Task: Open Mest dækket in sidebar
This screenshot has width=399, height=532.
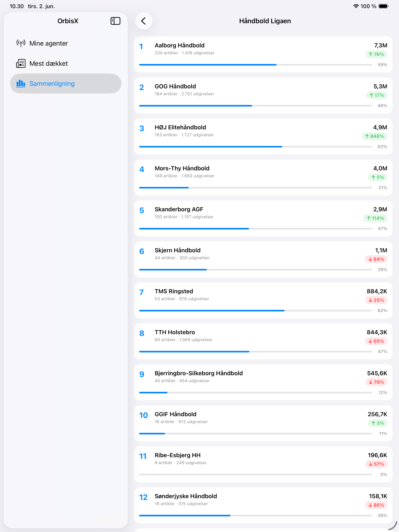Action: tap(66, 63)
